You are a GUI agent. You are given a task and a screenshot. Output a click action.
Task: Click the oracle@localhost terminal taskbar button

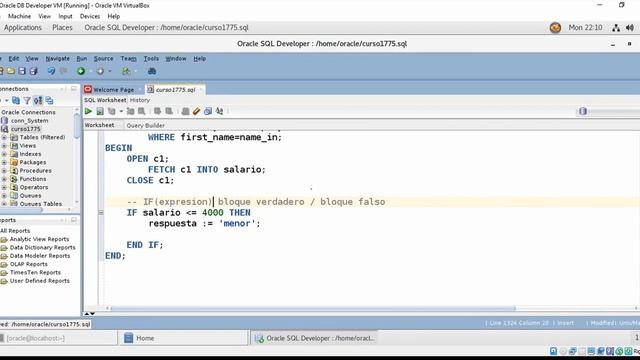click(58, 338)
